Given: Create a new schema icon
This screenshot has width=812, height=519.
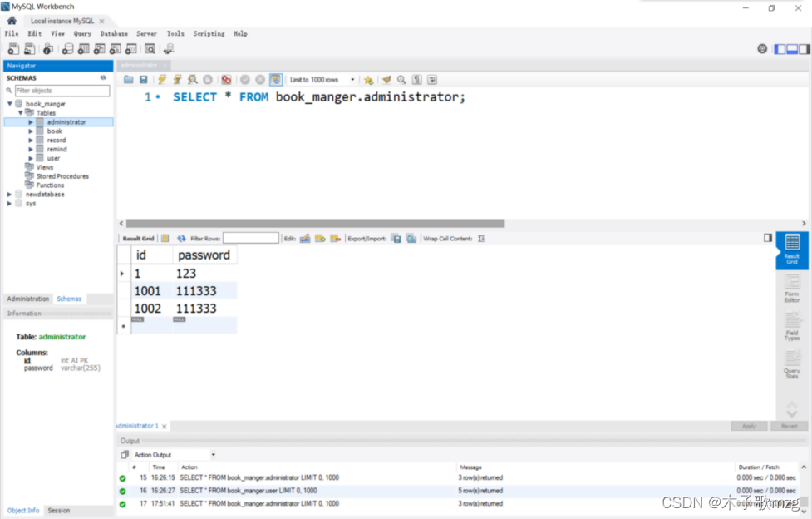Looking at the screenshot, I should click(x=67, y=49).
